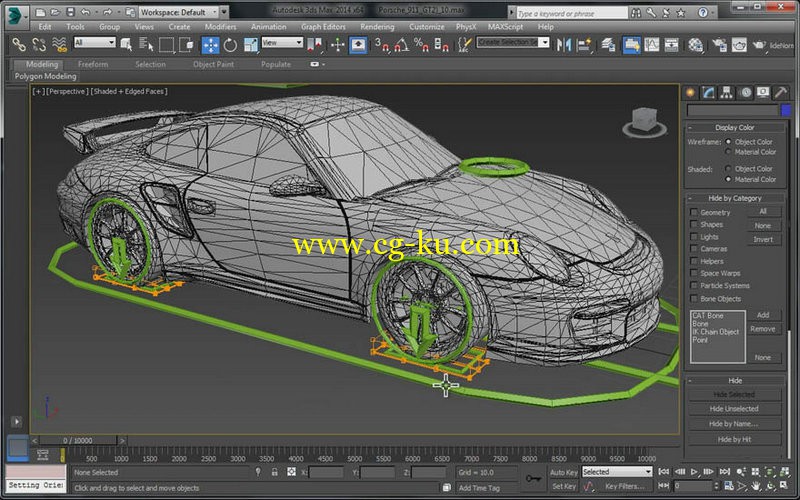Image resolution: width=800 pixels, height=500 pixels.
Task: Enable the Helpers hide checkbox
Action: (x=694, y=261)
